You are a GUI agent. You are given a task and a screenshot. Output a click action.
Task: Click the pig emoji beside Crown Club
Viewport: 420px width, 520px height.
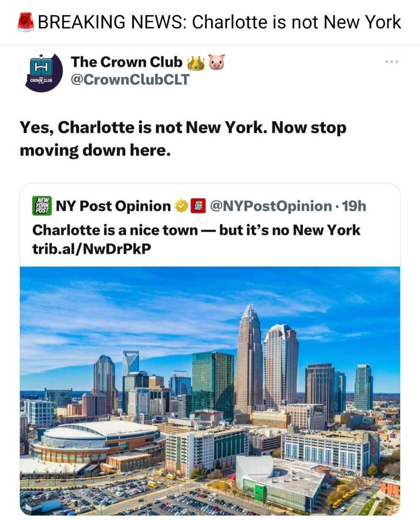pyautogui.click(x=217, y=62)
